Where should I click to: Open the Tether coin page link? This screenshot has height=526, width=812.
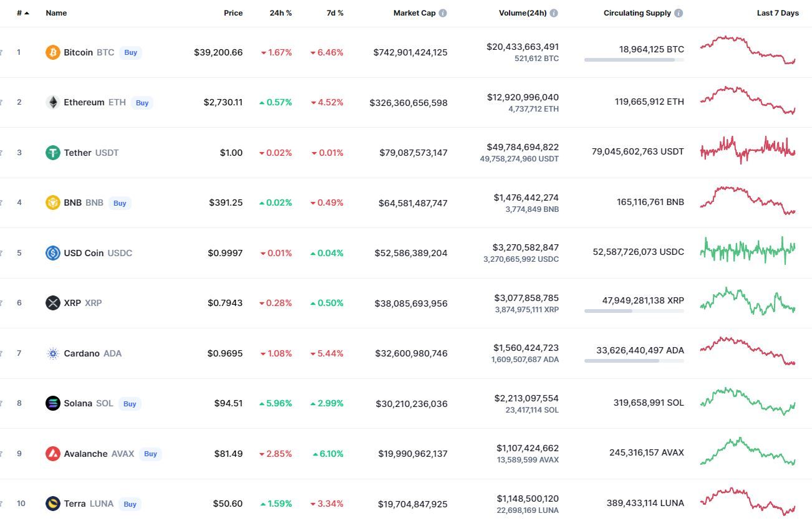[77, 153]
